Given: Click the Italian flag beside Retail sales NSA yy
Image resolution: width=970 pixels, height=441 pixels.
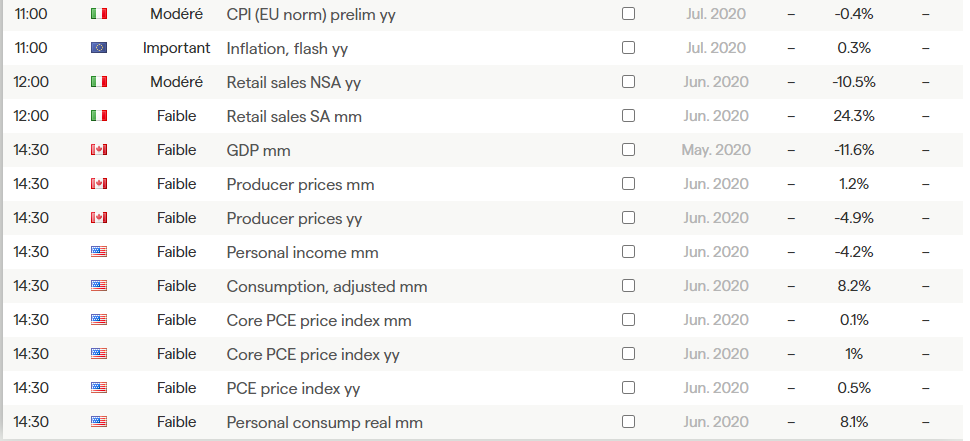Looking at the screenshot, I should pos(99,82).
